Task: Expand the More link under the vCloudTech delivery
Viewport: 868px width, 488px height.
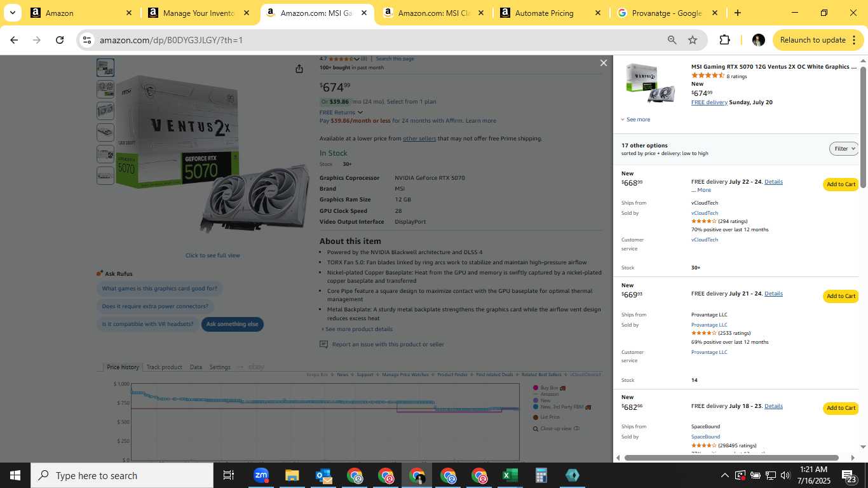Action: tap(703, 190)
